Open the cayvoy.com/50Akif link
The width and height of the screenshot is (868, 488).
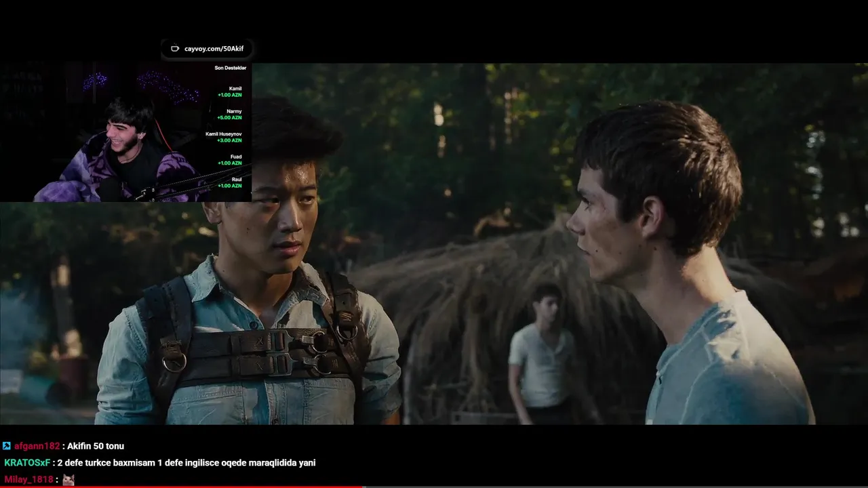point(214,49)
